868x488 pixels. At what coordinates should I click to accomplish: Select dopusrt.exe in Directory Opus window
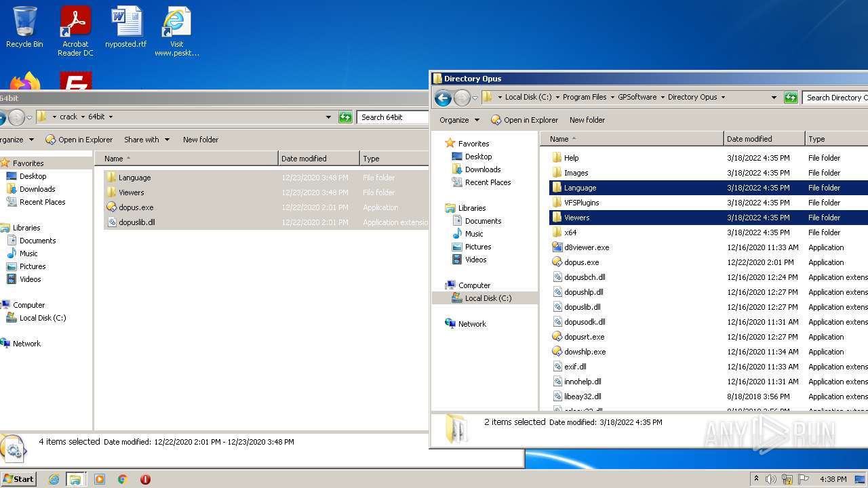click(x=584, y=337)
